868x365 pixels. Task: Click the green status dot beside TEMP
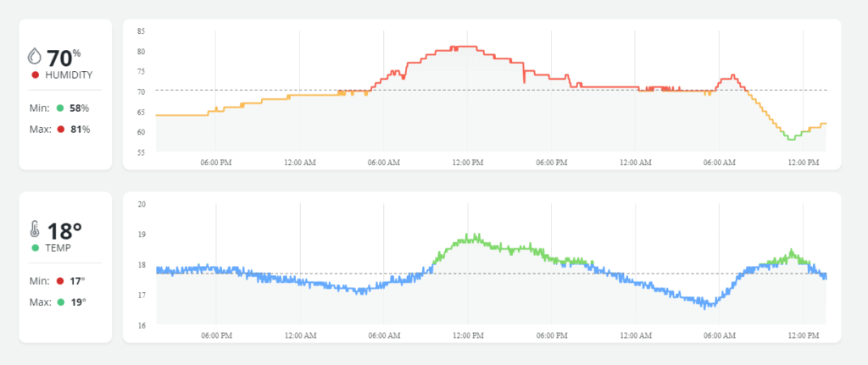tap(35, 248)
